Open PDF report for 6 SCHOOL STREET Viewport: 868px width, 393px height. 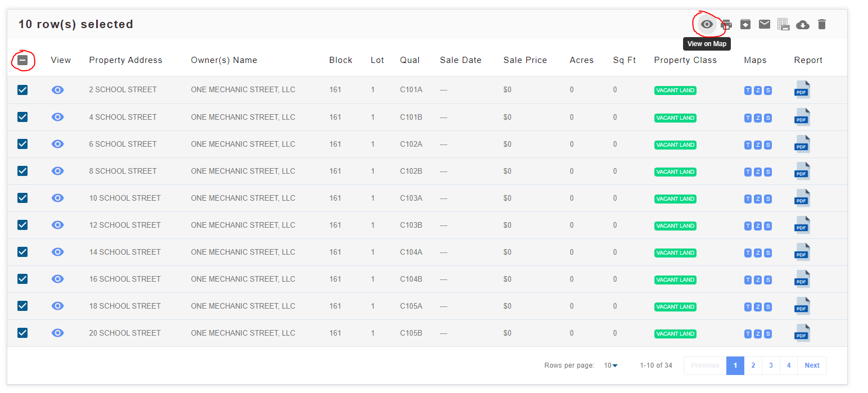(x=802, y=144)
